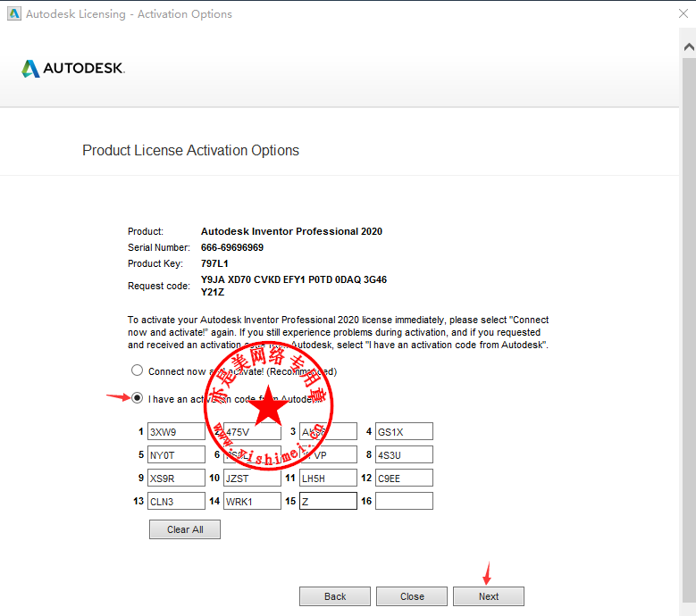The image size is (696, 616).
Task: Click the vertical scrollbar track
Action: [689, 329]
